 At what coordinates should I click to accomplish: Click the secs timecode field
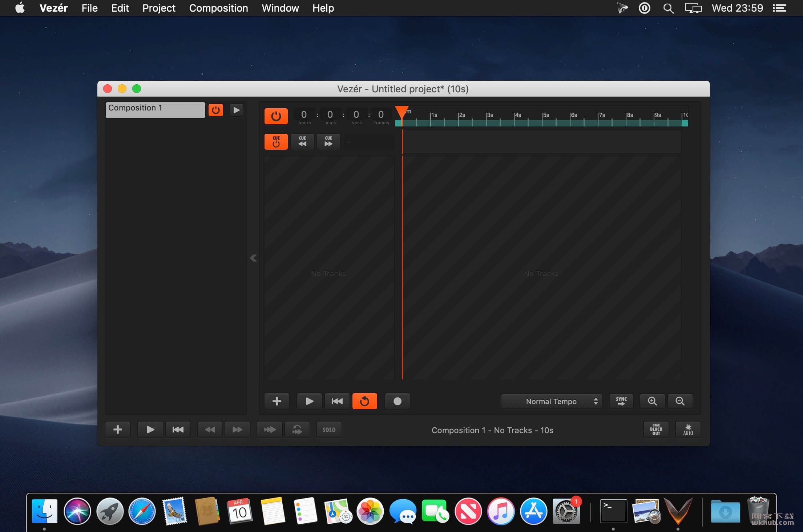356,116
